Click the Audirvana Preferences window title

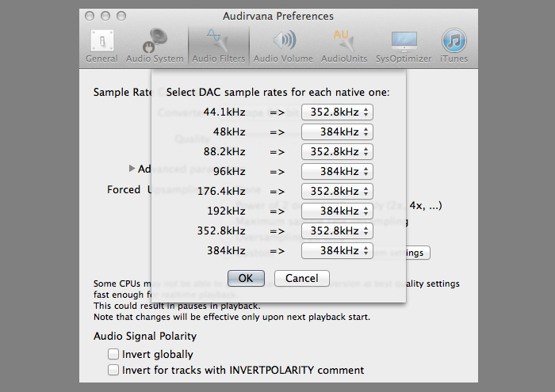pos(278,17)
